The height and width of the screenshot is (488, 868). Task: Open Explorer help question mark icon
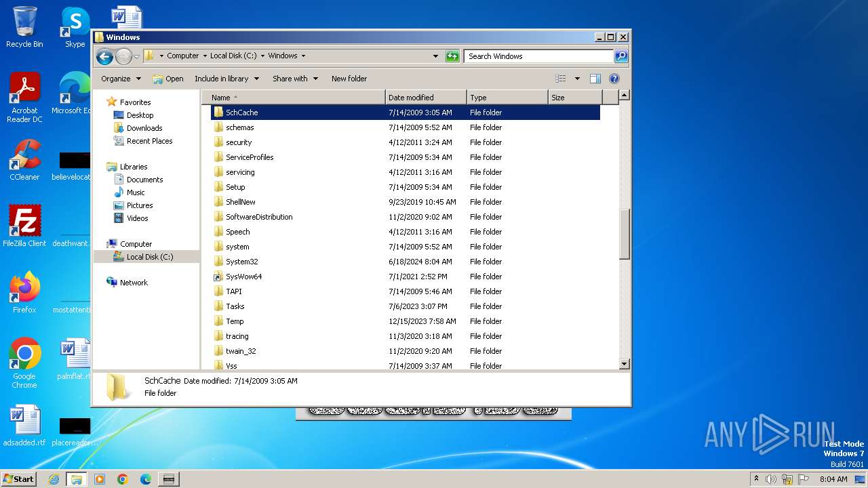(614, 79)
